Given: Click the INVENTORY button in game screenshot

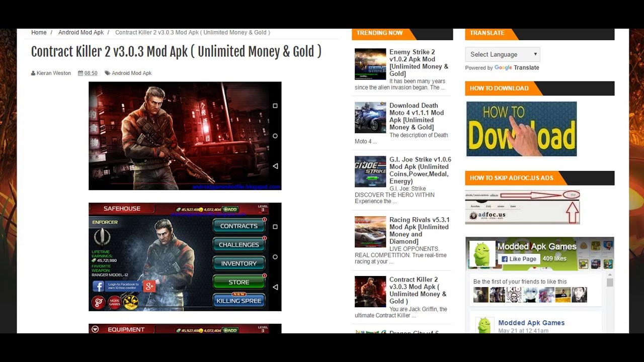Looking at the screenshot, I should click(239, 263).
